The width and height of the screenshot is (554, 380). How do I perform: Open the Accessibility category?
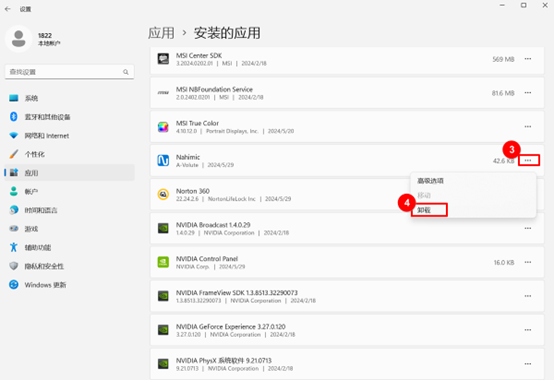pyautogui.click(x=69, y=248)
